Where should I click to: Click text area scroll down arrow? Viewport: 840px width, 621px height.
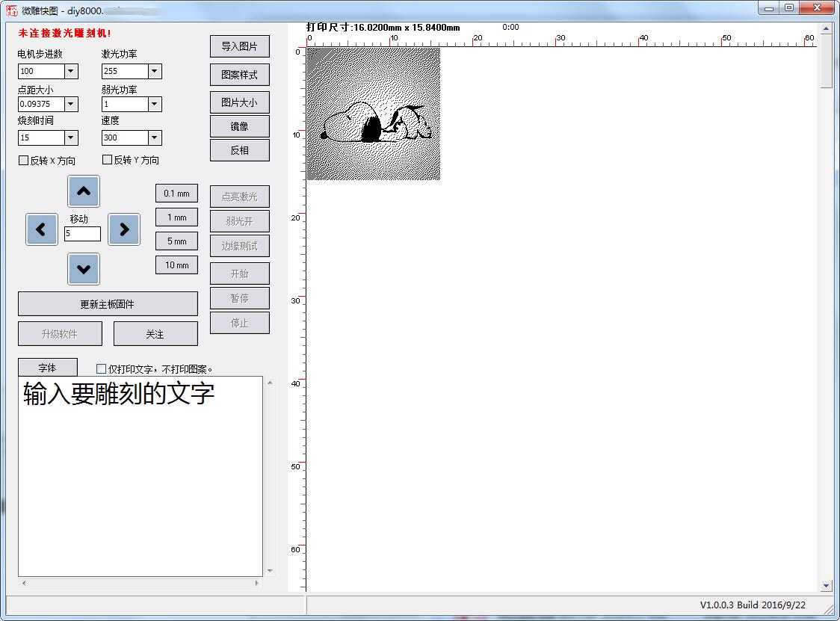(270, 571)
